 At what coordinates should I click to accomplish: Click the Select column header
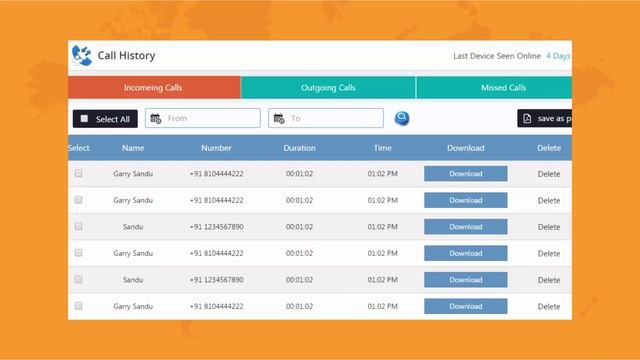coord(79,148)
